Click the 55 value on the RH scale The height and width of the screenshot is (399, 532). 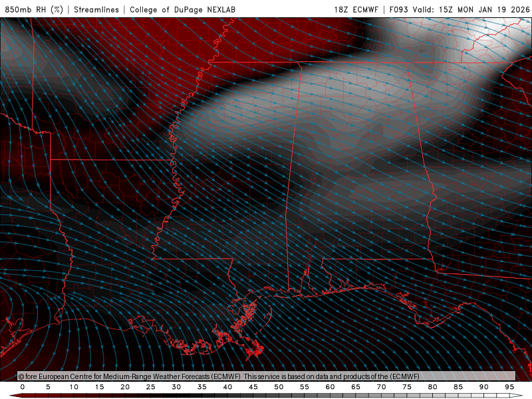(x=305, y=387)
